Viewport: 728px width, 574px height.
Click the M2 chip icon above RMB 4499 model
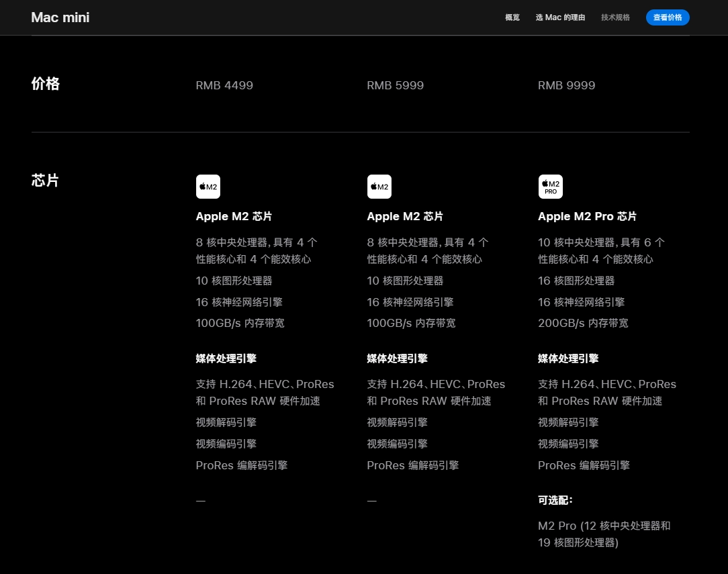[208, 187]
